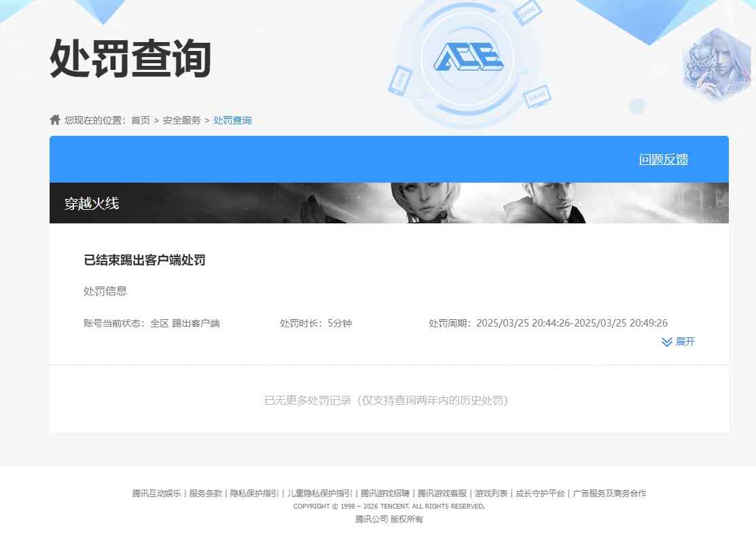Click the home icon in the breadcrumb bar
The height and width of the screenshot is (533, 756).
point(55,120)
